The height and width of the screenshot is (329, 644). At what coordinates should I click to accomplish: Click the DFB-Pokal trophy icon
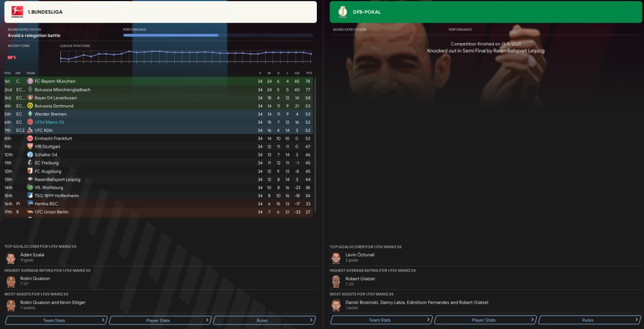point(343,12)
